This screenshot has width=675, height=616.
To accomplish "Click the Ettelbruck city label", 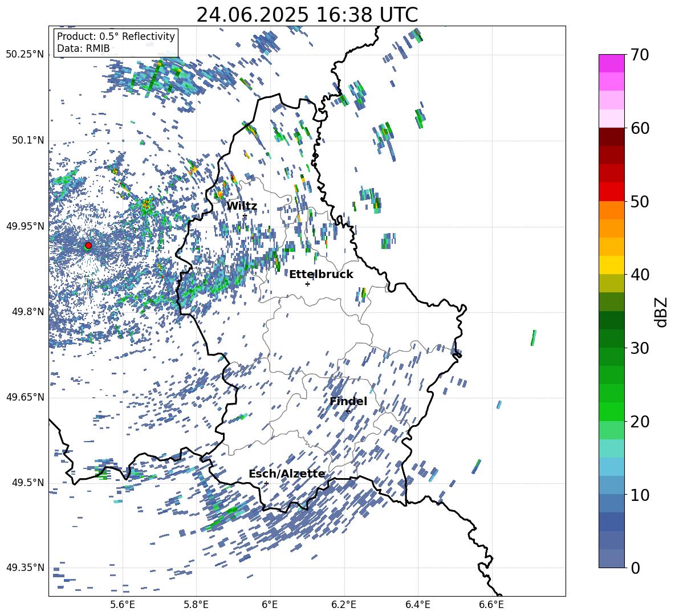I will point(321,275).
